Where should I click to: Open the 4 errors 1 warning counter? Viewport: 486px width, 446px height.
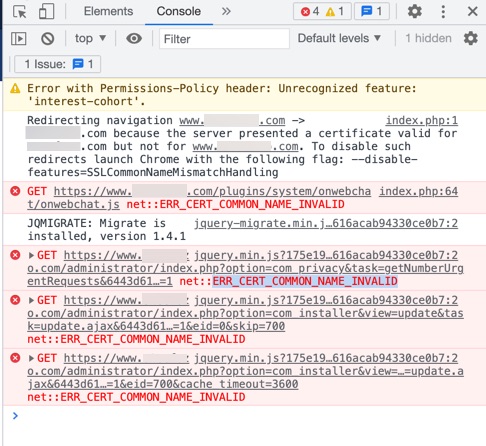coord(322,12)
